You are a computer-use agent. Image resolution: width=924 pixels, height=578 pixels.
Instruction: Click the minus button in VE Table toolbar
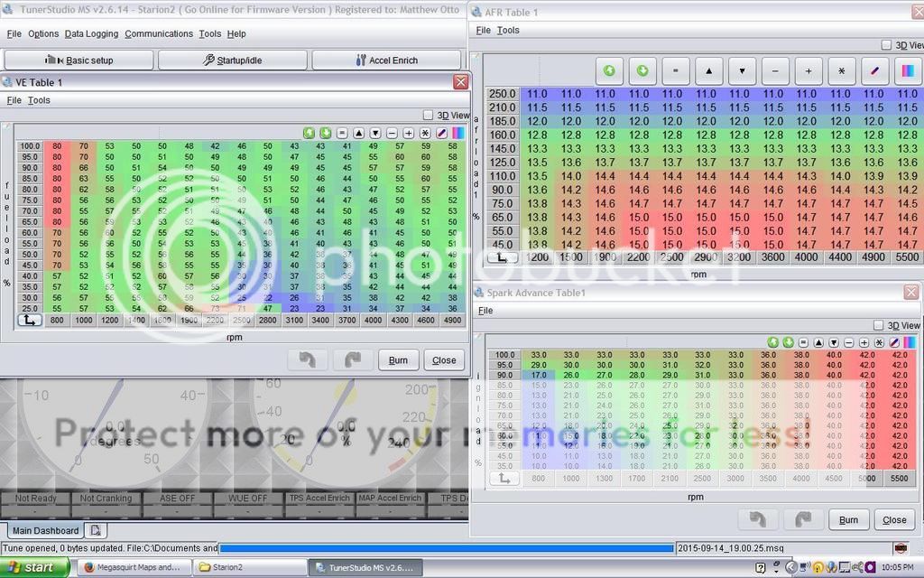pyautogui.click(x=392, y=134)
